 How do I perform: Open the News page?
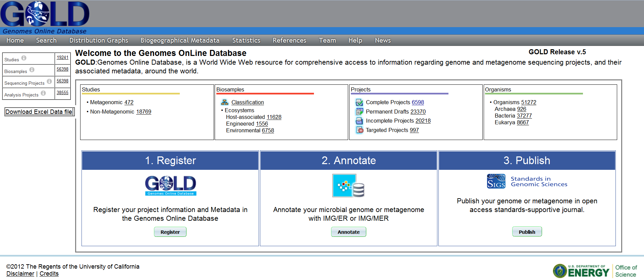(x=383, y=40)
